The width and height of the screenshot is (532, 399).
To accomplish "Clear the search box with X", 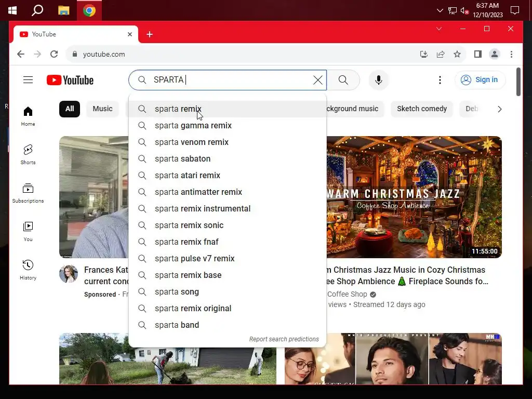I will tap(318, 80).
